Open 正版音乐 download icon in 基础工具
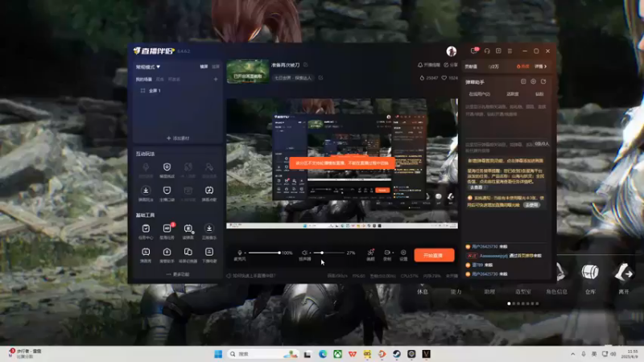 pos(209,228)
